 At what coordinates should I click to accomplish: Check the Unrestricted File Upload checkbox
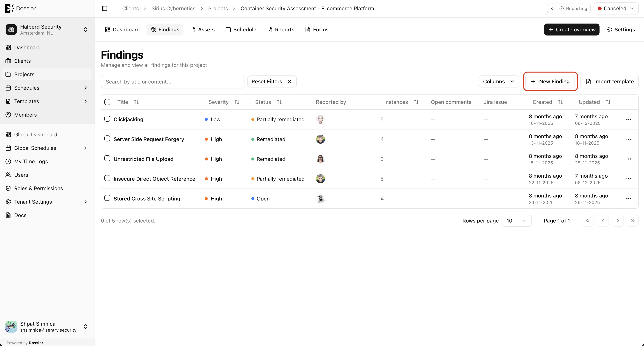(x=107, y=158)
